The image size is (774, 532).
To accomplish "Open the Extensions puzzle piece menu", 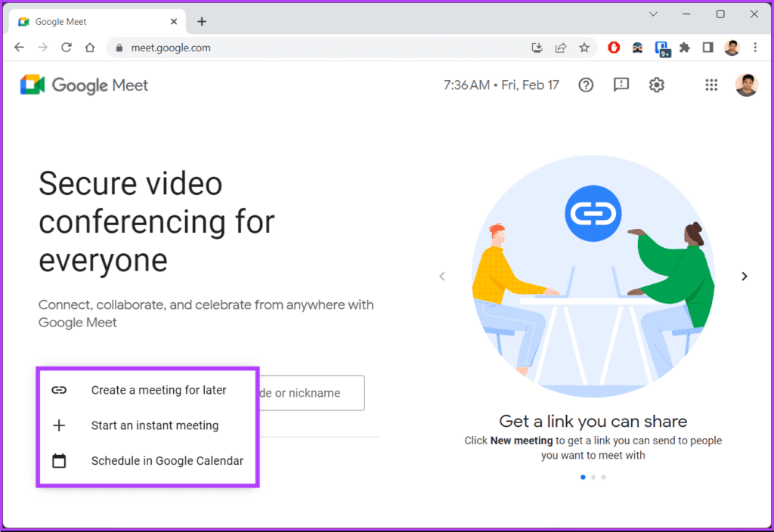I will coord(685,48).
